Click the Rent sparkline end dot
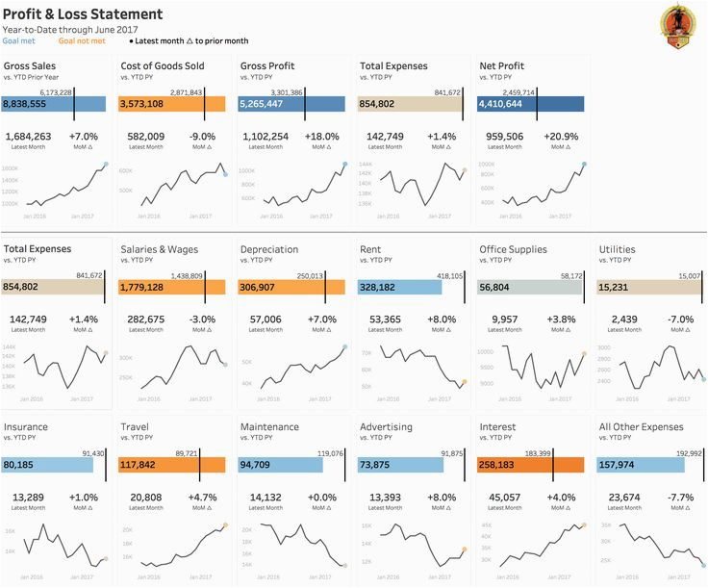This screenshot has height=588, width=708. (464, 382)
